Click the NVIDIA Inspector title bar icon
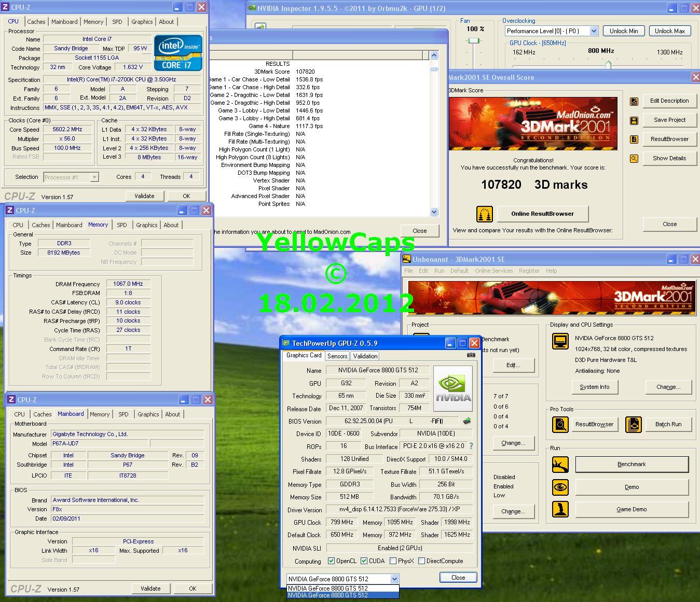This screenshot has height=602, width=700. click(252, 8)
